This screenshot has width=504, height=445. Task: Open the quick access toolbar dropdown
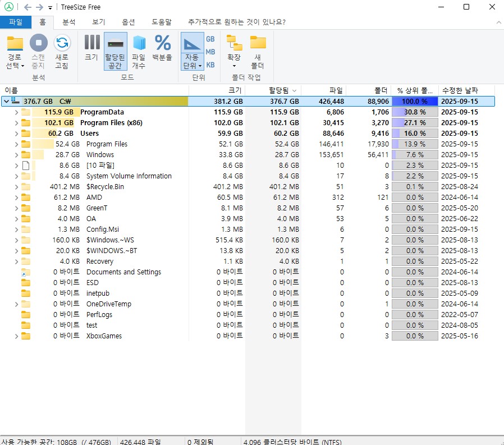click(x=50, y=7)
